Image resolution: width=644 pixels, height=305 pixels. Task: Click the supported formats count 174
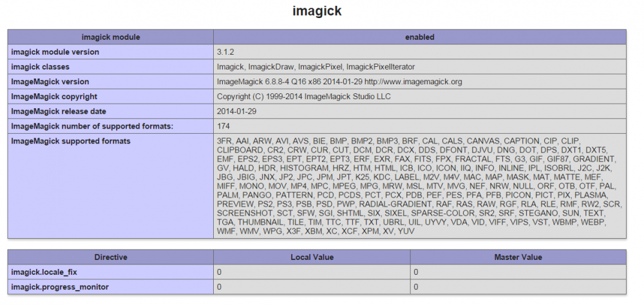[x=223, y=125]
